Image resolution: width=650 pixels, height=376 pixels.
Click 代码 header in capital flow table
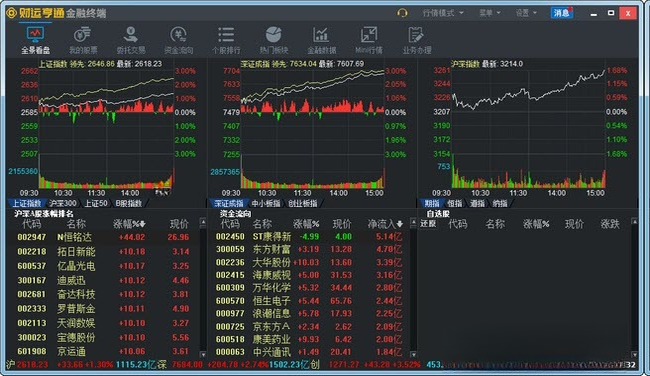[230, 224]
